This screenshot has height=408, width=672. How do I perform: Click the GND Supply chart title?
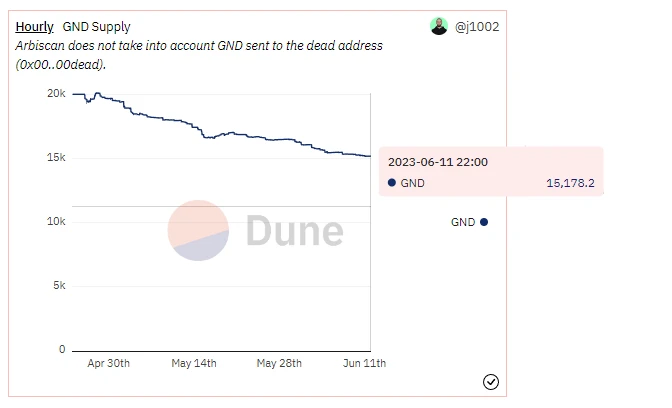click(96, 27)
